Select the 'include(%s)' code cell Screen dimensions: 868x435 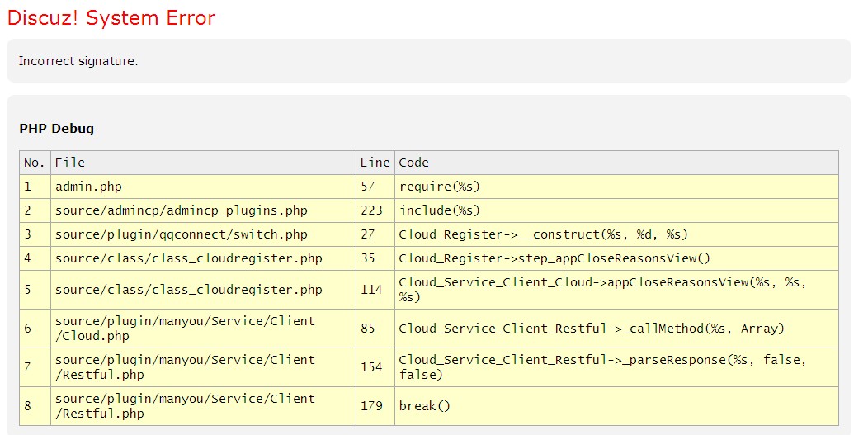(x=616, y=210)
